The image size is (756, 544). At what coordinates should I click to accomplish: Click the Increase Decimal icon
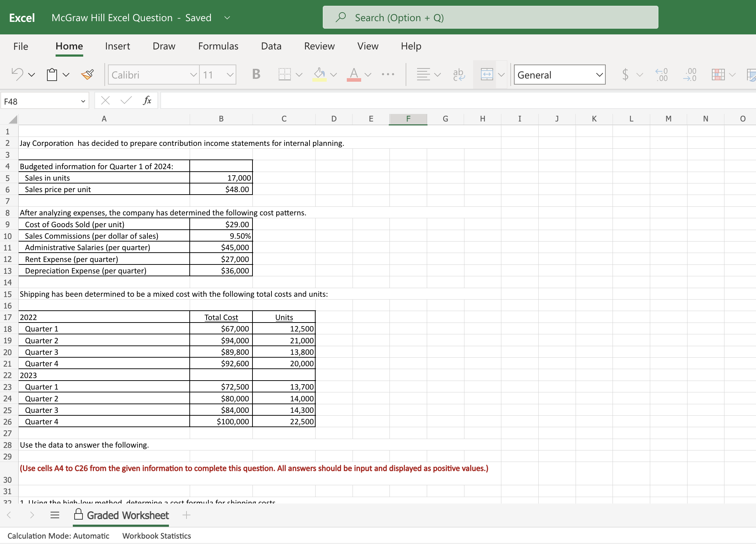(x=662, y=75)
